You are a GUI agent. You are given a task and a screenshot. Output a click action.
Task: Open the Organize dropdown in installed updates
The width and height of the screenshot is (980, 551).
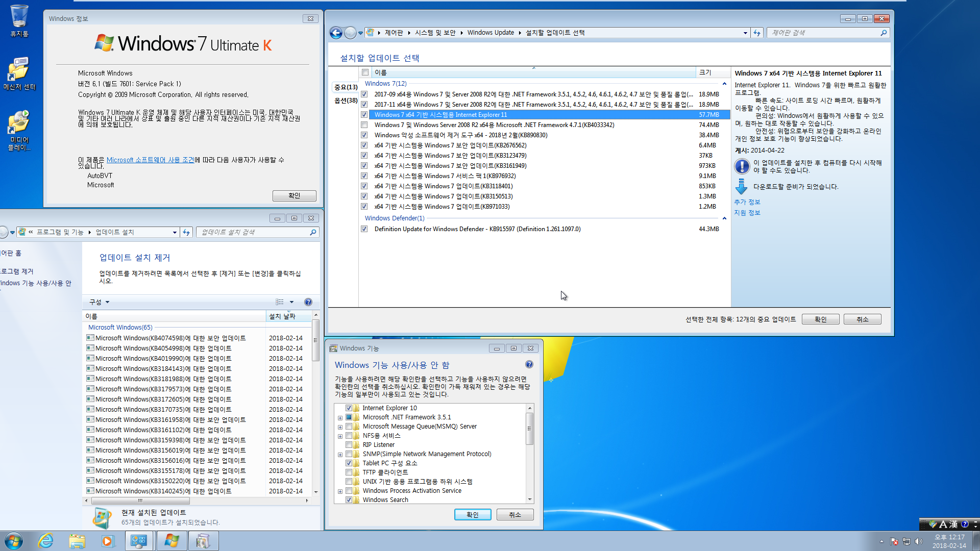coord(100,302)
